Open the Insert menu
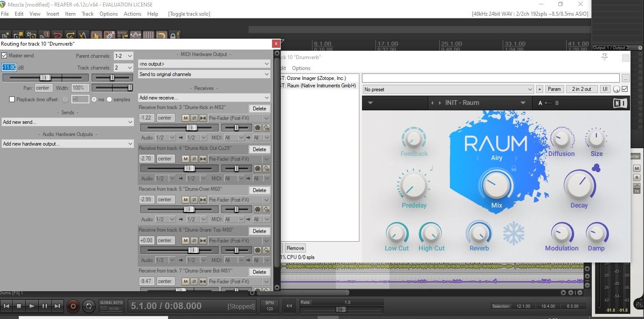The image size is (644, 319). click(53, 14)
